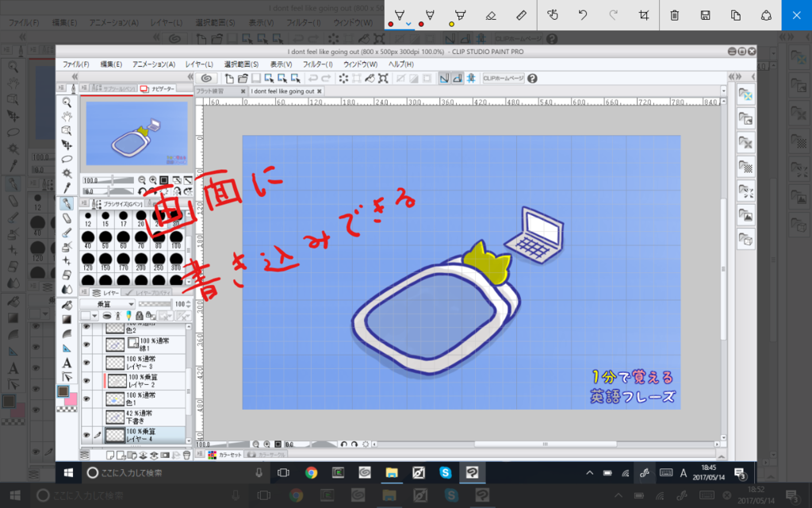Hide the 線1 layer eye
The height and width of the screenshot is (508, 812).
(x=86, y=344)
